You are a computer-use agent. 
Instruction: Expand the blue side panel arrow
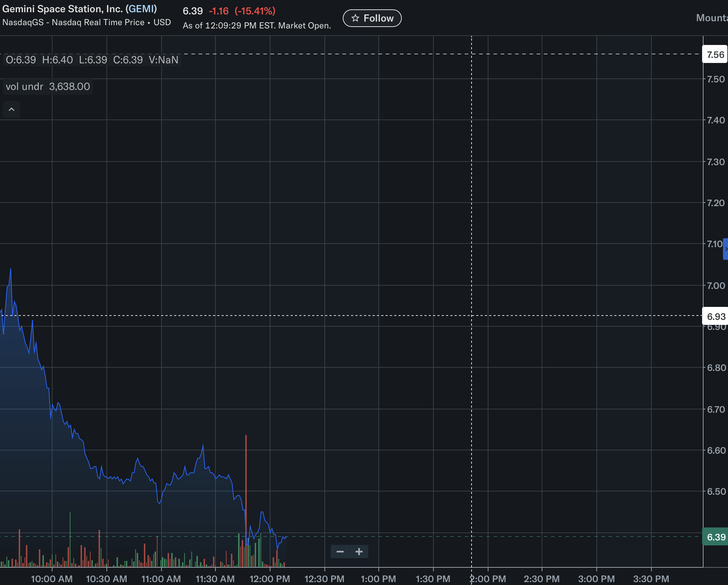(725, 249)
